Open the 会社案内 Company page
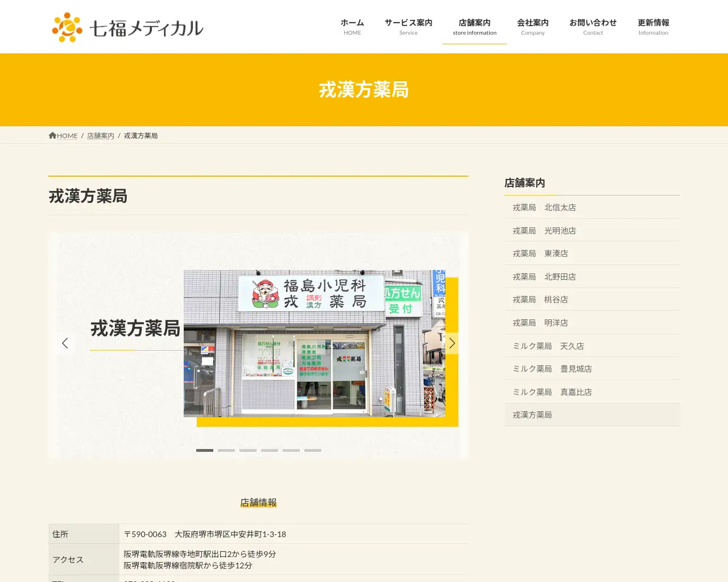 [x=532, y=26]
